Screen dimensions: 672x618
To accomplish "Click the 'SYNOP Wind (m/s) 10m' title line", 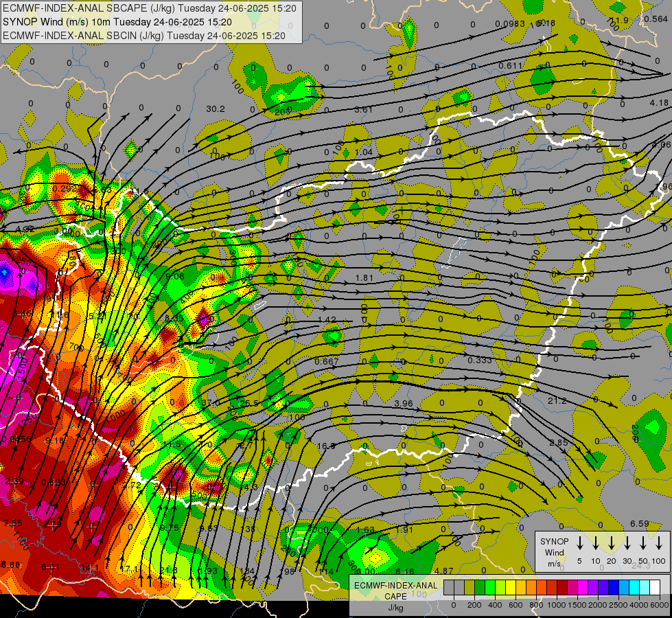I will 117,22.
